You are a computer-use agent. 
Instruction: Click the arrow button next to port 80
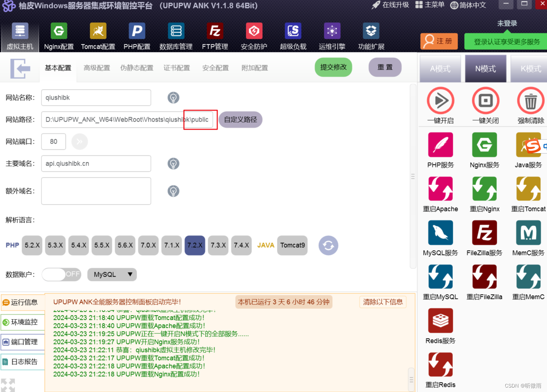pos(80,141)
